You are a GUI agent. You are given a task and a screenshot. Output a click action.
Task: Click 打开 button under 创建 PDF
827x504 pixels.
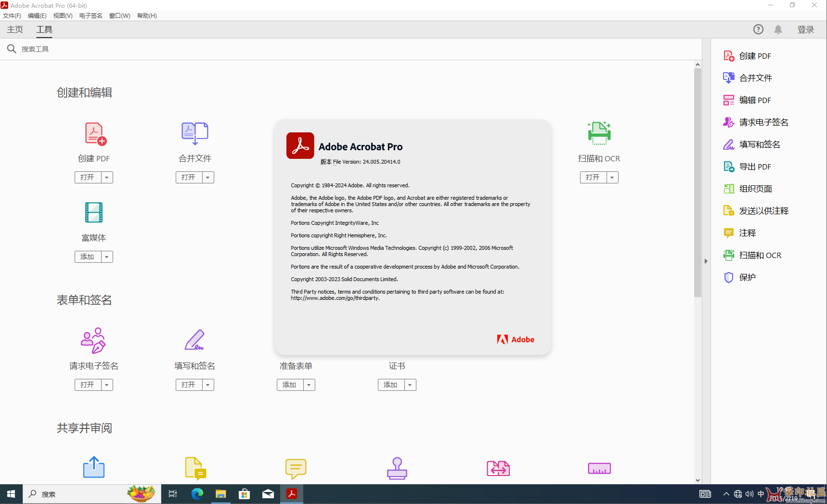(88, 178)
